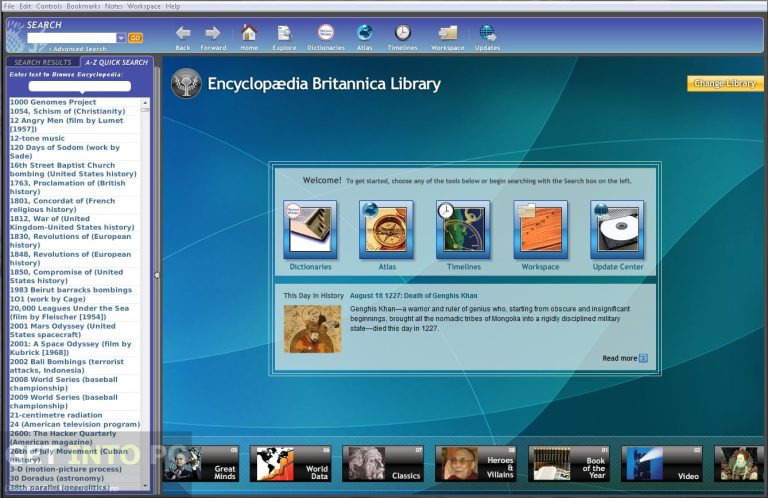Switch to the A-Z Quick Search tab

pos(117,62)
